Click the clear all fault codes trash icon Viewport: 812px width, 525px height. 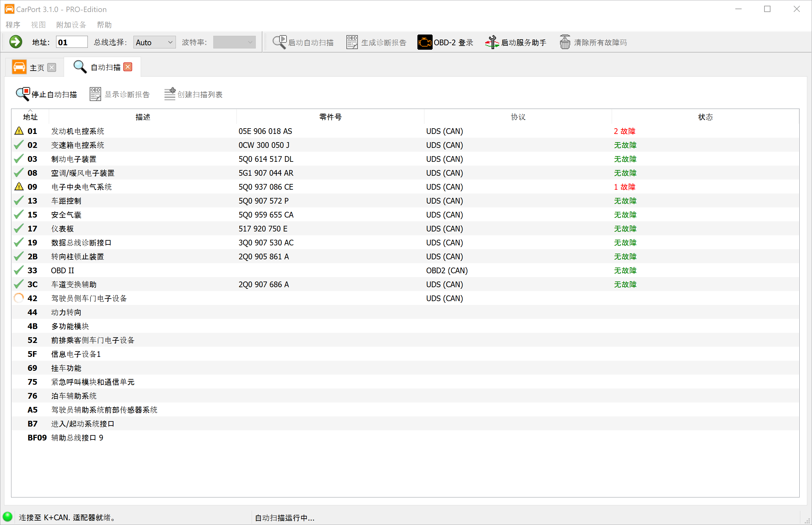coord(565,42)
